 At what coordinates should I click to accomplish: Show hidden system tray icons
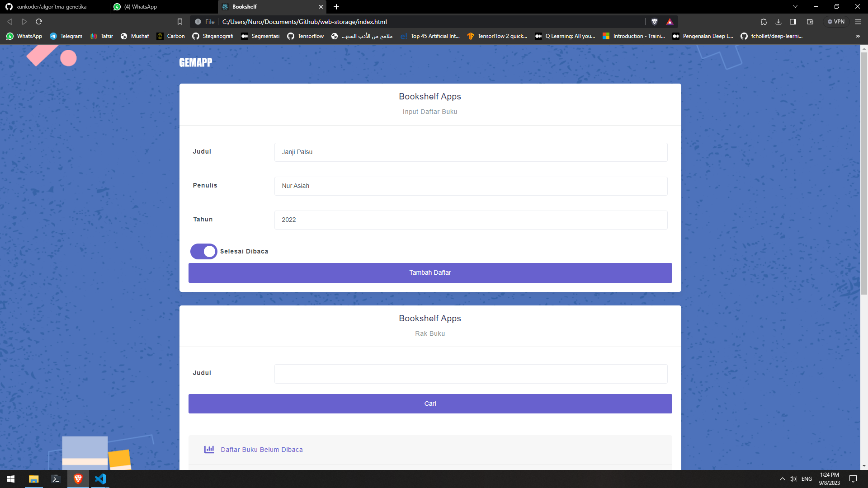click(x=782, y=479)
